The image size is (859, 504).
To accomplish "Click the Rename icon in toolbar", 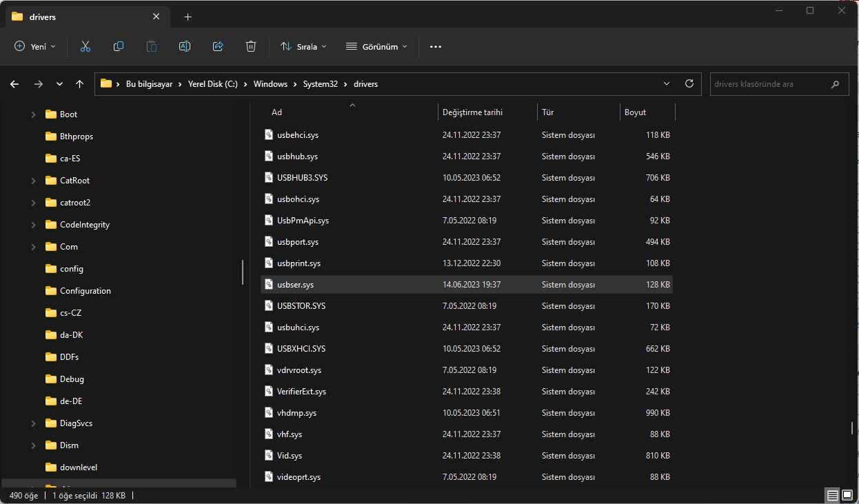I will 185,46.
